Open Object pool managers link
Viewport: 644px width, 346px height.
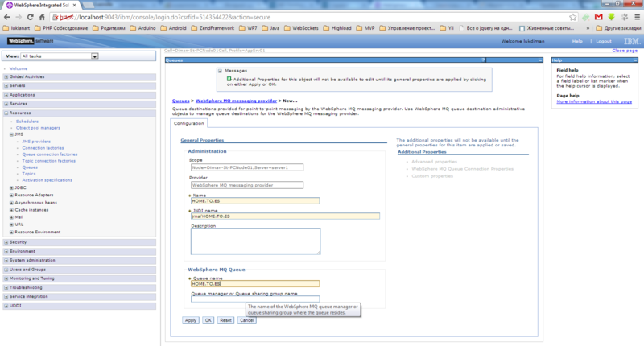tap(38, 128)
